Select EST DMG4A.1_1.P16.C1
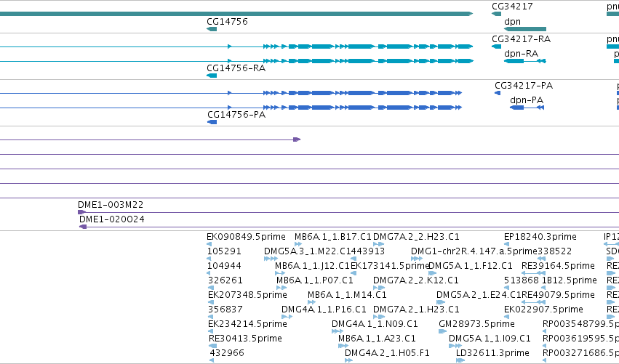This screenshot has width=619, height=364. coord(324,310)
